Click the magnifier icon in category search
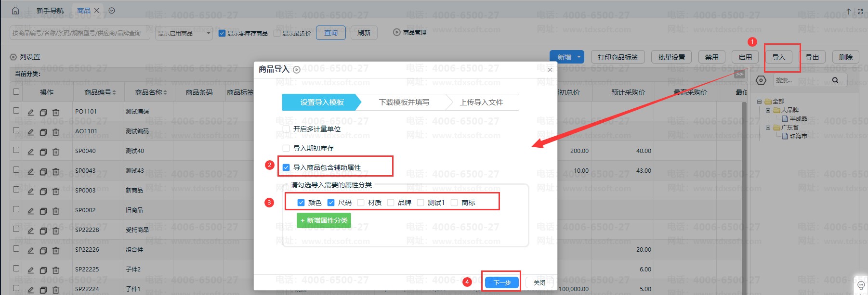This screenshot has width=868, height=295. [x=835, y=80]
